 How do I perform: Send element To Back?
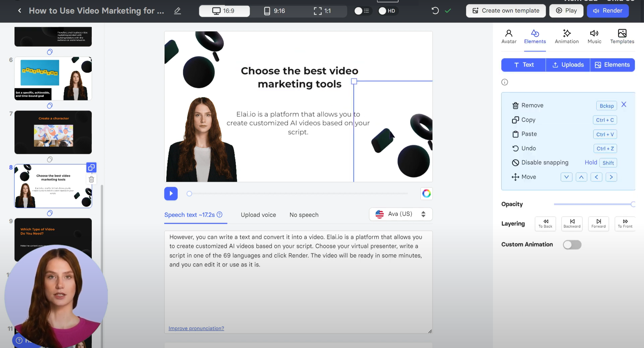545,224
